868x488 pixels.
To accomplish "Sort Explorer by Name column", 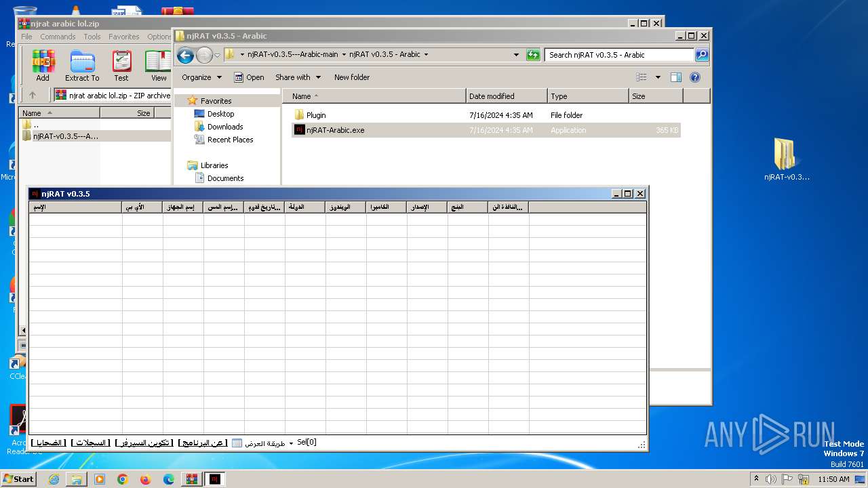I will (374, 96).
